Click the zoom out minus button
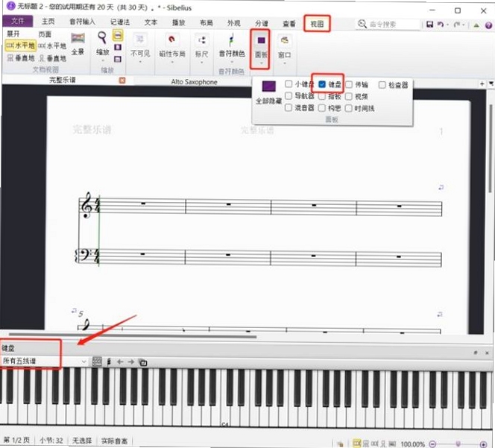The height and width of the screenshot is (448, 495). coord(433,444)
